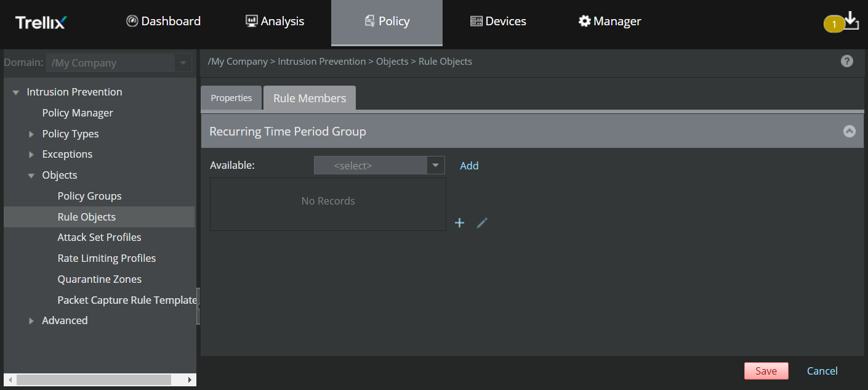The image size is (868, 390).
Task: Click the Cancel link
Action: (x=822, y=371)
